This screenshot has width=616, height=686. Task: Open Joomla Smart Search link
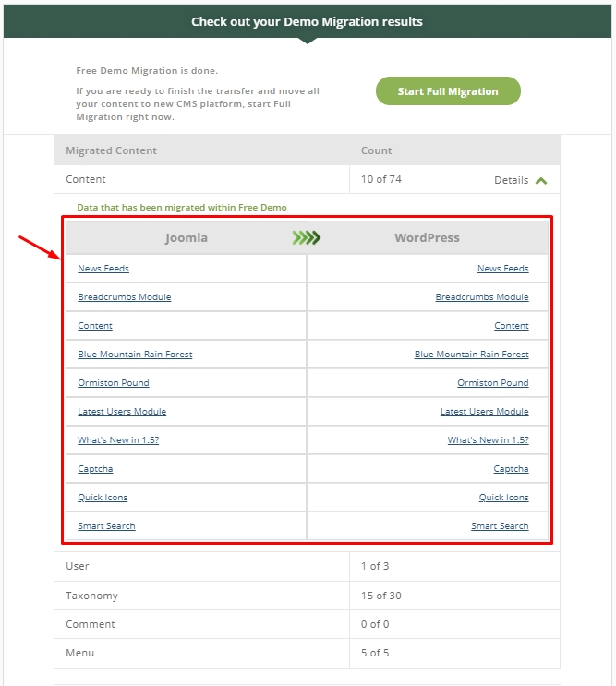tap(107, 526)
